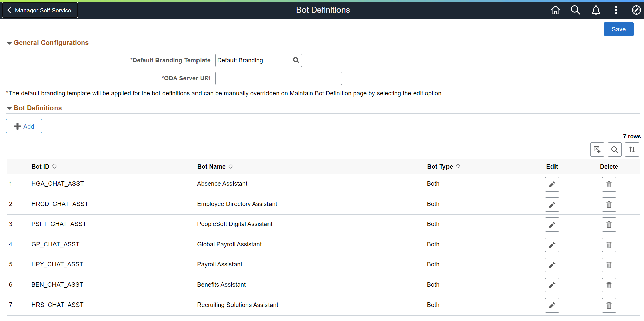Sort the grid by Bot Type column

pyautogui.click(x=443, y=166)
